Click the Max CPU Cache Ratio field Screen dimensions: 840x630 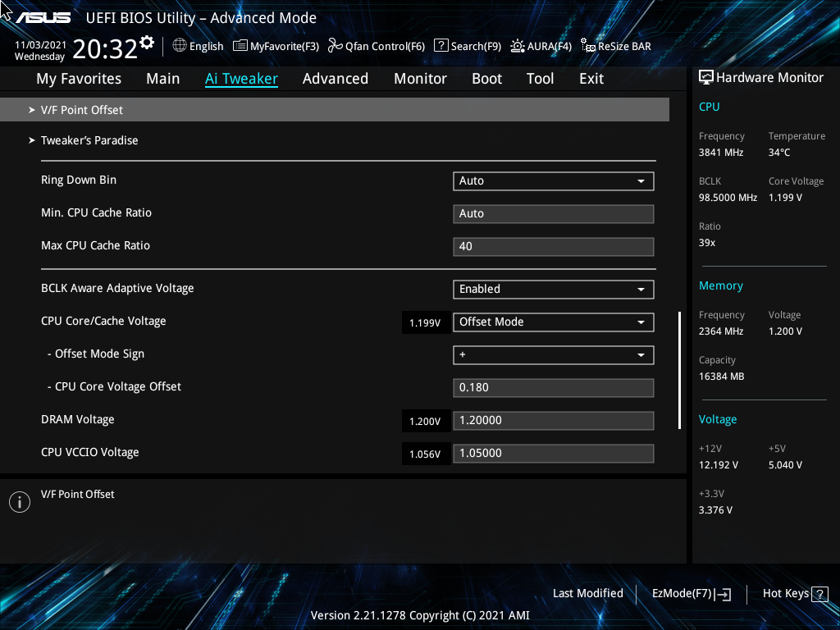pos(554,246)
